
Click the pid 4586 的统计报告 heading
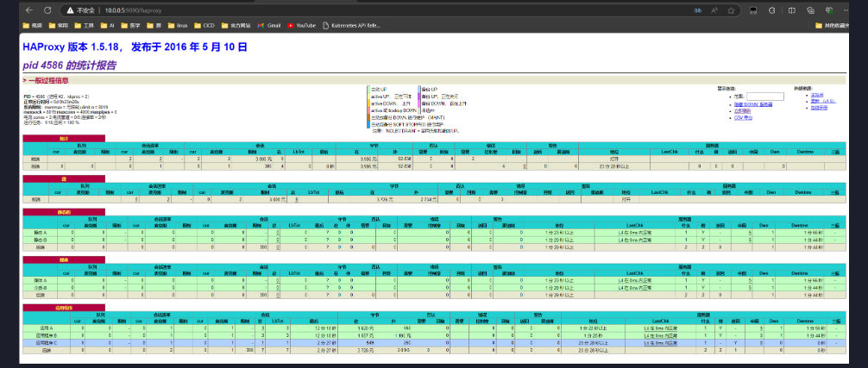[69, 65]
